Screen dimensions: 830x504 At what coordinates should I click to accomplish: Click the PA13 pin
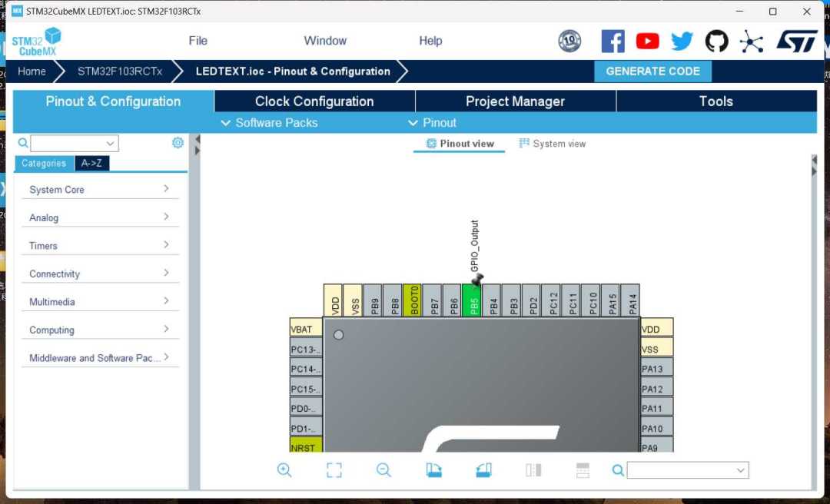coord(657,368)
